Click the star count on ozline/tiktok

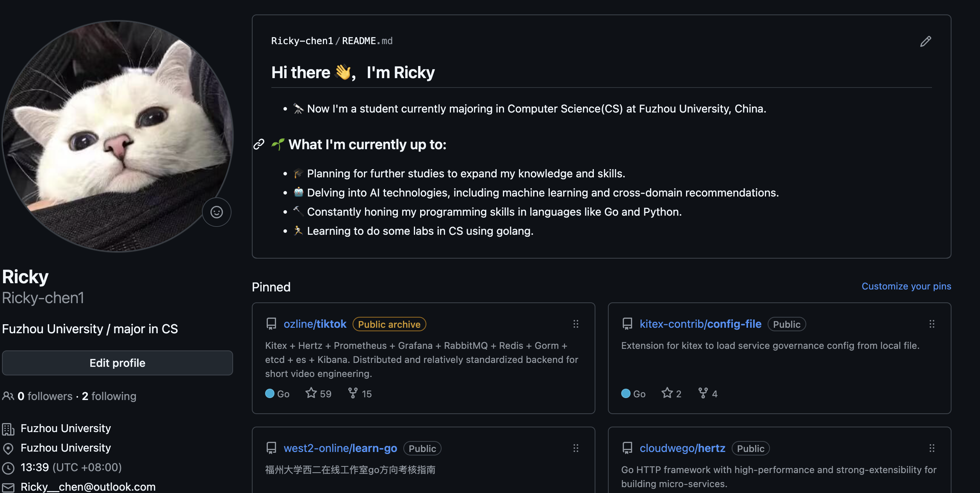coord(319,393)
